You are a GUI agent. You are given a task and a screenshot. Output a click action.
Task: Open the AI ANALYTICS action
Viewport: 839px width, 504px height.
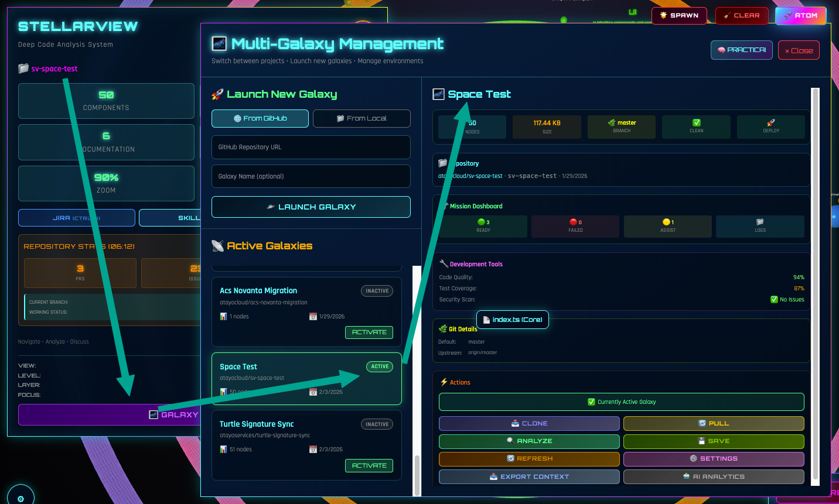point(713,477)
